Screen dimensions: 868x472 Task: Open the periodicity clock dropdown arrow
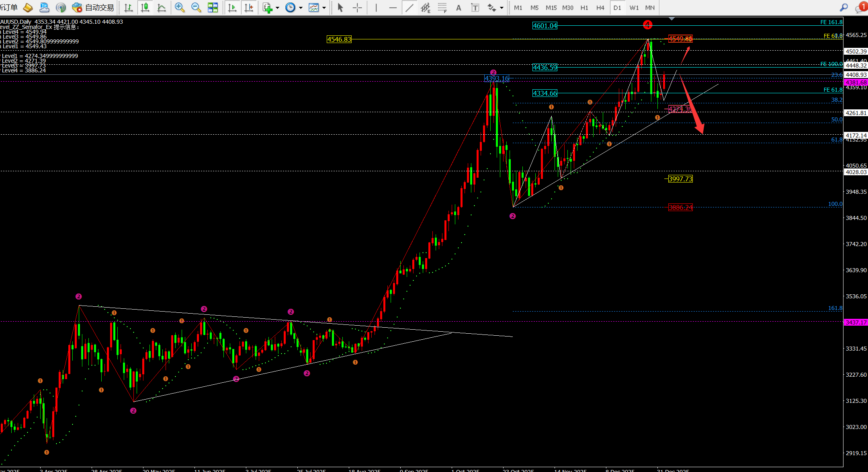tap(301, 8)
